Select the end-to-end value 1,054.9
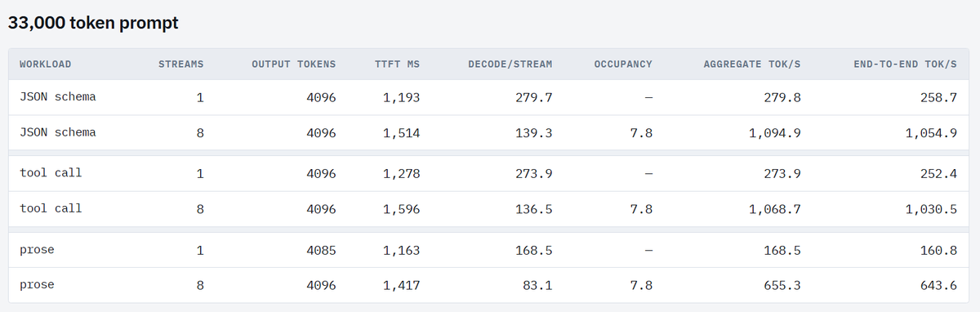Viewport: 980px width, 312px height. tap(931, 132)
